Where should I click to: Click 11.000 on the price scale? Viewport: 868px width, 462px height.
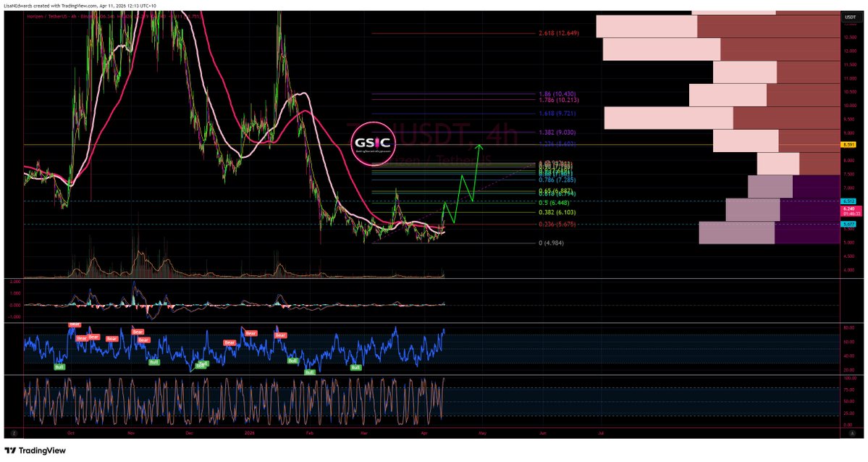[850, 79]
